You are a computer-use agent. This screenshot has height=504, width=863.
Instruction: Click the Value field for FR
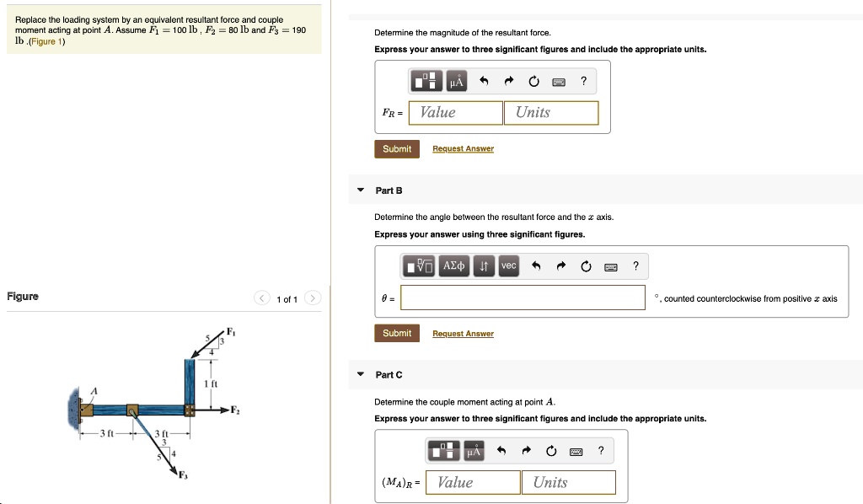pos(453,111)
